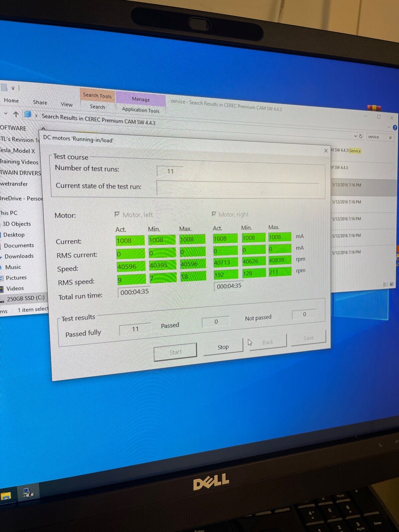Select 'This PC' in the navigation pane
This screenshot has height=532, width=399.
(x=9, y=213)
